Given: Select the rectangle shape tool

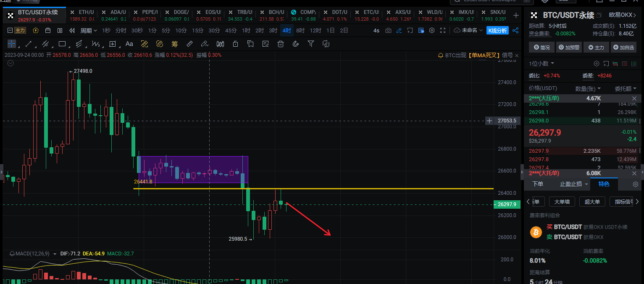Looking at the screenshot, I should pos(62,44).
